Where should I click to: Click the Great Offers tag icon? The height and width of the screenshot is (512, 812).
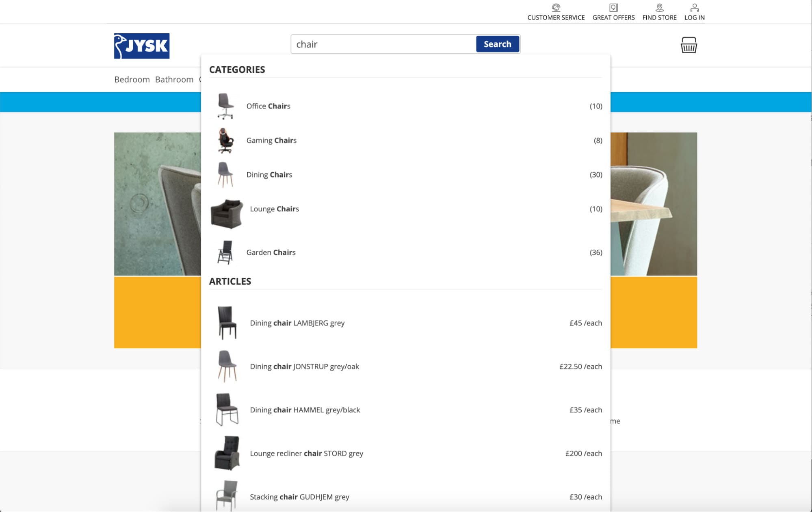click(613, 7)
